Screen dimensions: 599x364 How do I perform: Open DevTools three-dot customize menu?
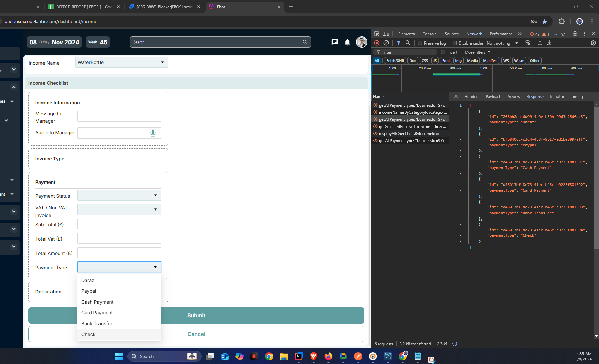(x=584, y=34)
